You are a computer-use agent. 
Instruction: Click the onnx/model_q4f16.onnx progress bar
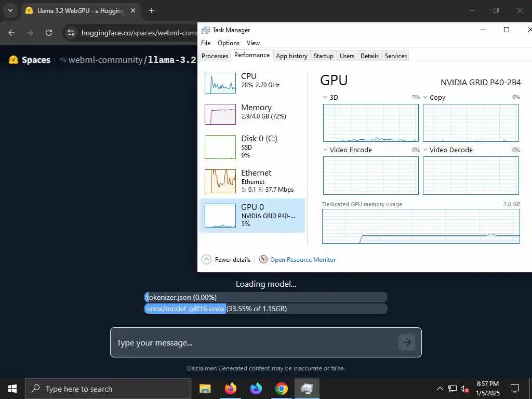pyautogui.click(x=265, y=309)
